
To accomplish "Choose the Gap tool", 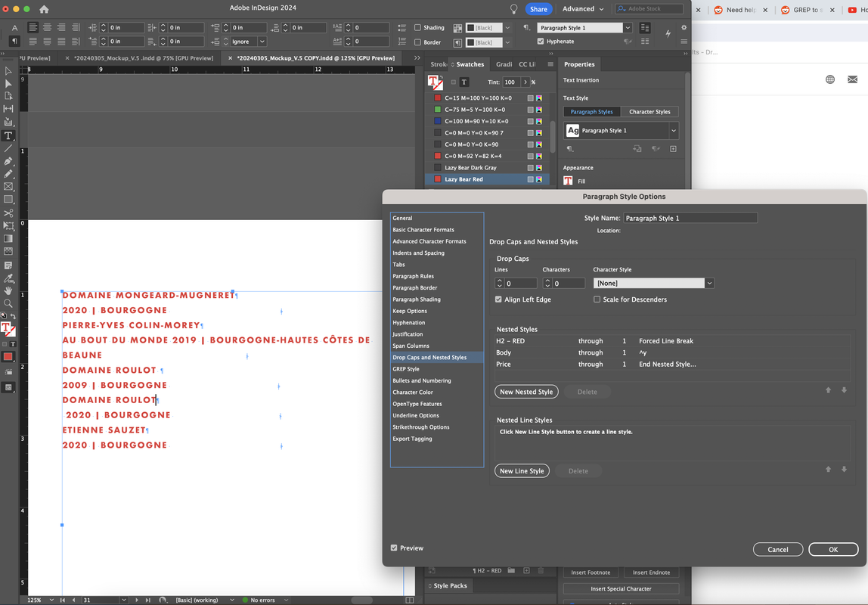I will (8, 108).
